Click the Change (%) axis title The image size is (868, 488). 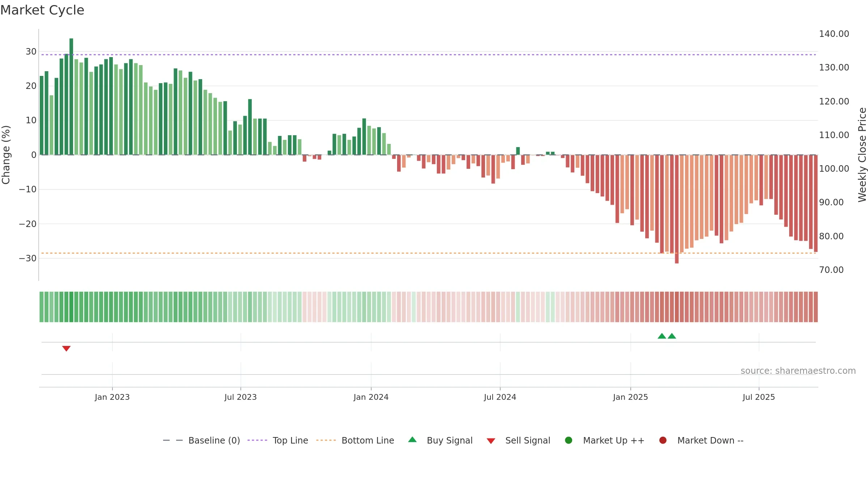tap(6, 155)
